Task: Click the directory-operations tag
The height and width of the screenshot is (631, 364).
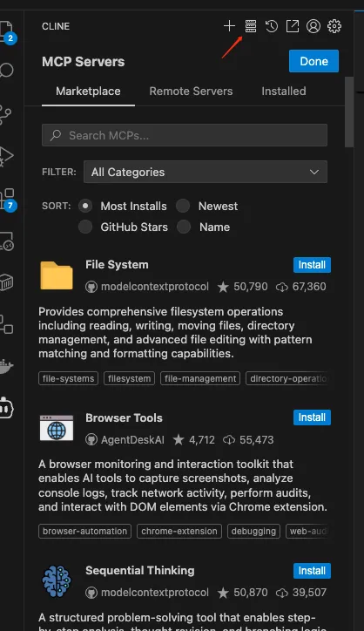Action: (x=287, y=378)
